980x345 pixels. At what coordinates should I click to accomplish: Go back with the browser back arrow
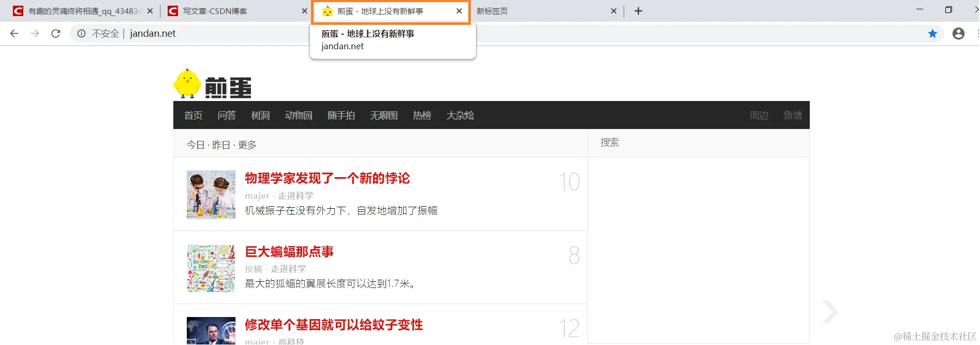coord(14,34)
